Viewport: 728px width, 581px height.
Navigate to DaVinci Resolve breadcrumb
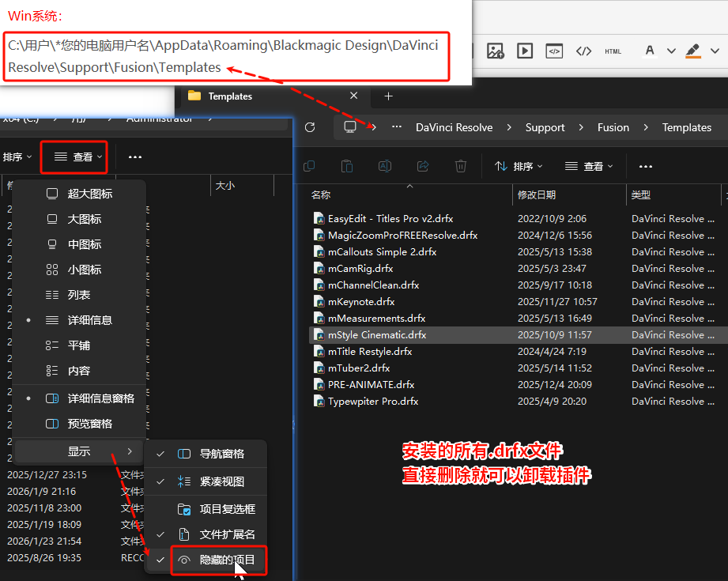coord(454,127)
